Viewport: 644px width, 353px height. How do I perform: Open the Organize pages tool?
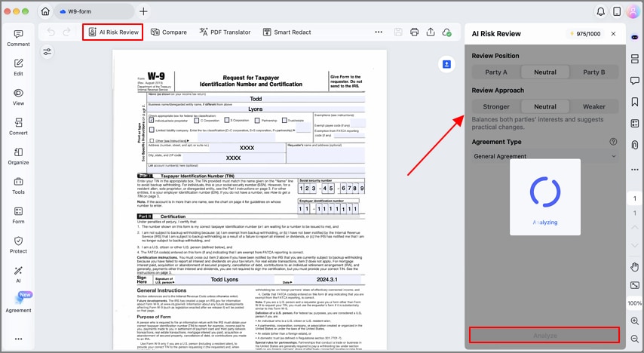(18, 157)
